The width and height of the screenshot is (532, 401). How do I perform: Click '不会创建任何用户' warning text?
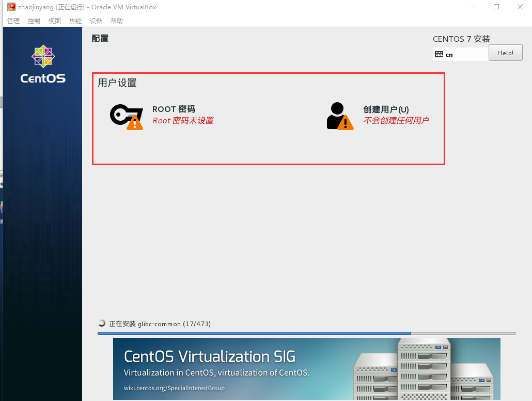point(396,120)
